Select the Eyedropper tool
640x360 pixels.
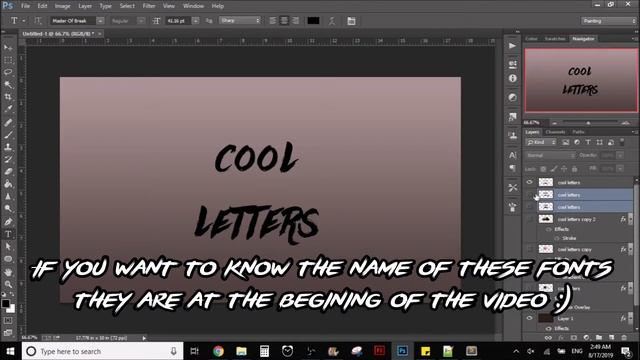8,109
